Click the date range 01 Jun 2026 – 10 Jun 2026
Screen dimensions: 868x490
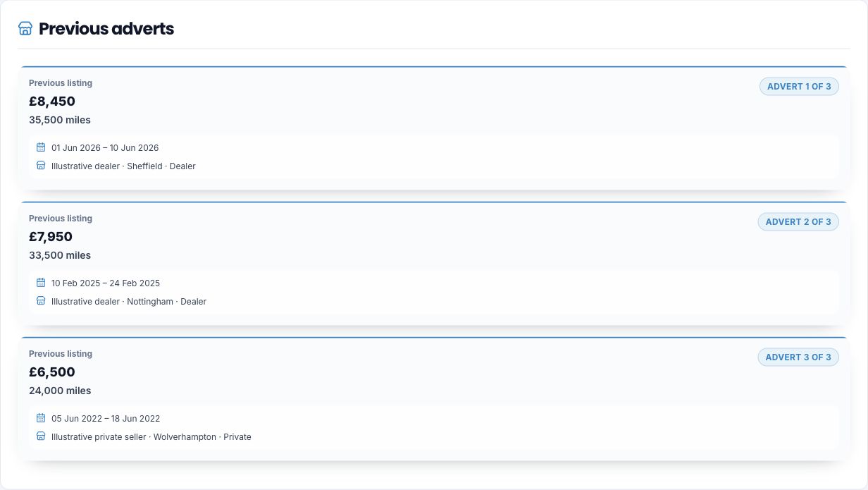click(x=105, y=148)
